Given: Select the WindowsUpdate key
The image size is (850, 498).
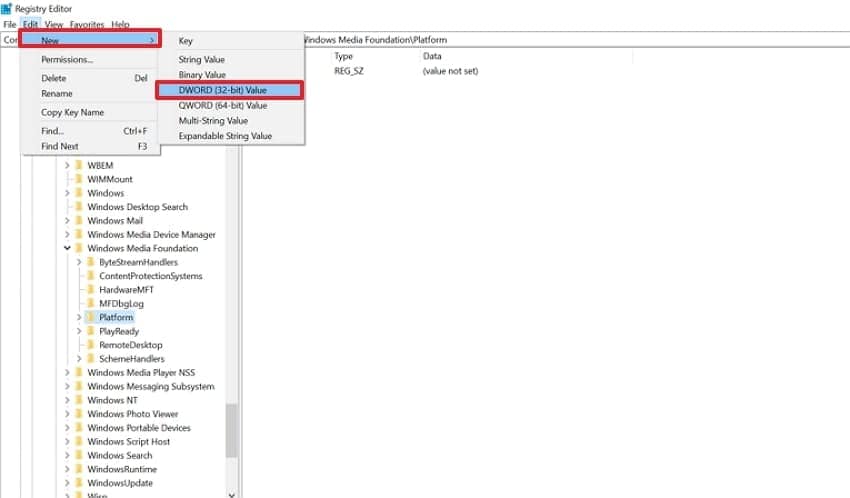Looking at the screenshot, I should click(120, 483).
